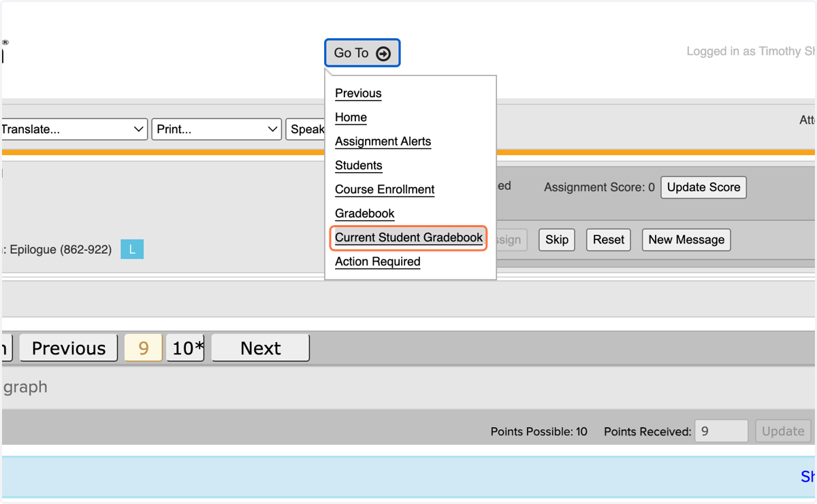
Task: Choose Course Enrollment menu link
Action: point(385,189)
